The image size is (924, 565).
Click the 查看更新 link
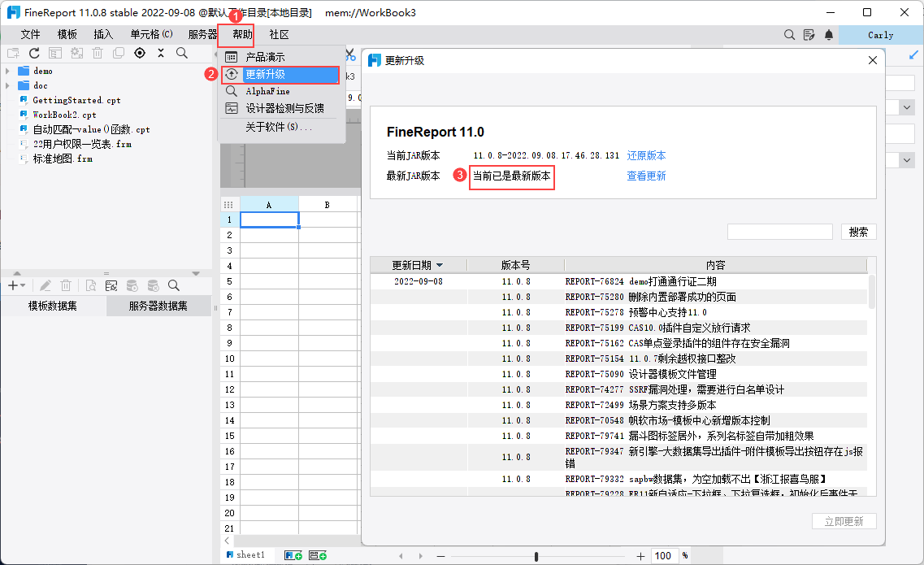pyautogui.click(x=646, y=176)
